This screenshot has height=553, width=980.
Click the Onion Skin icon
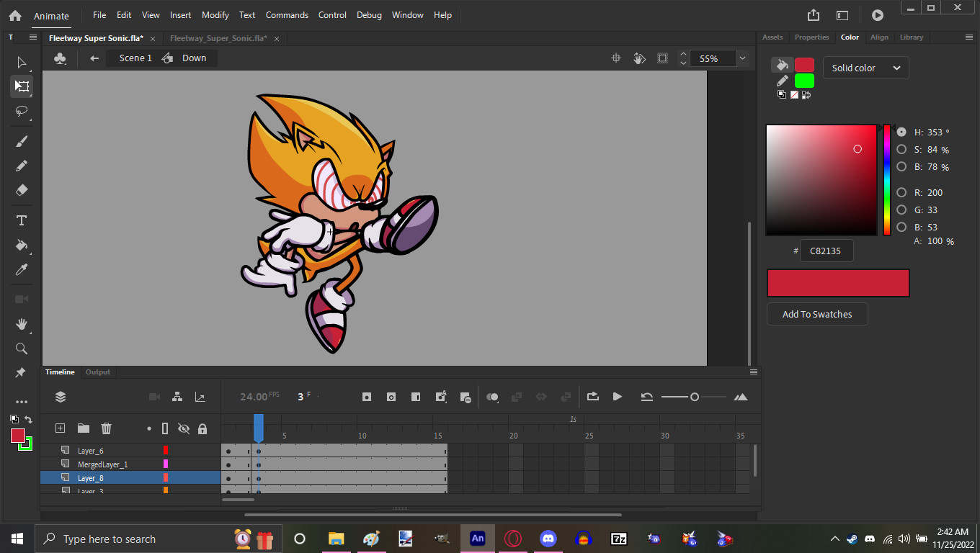493,397
